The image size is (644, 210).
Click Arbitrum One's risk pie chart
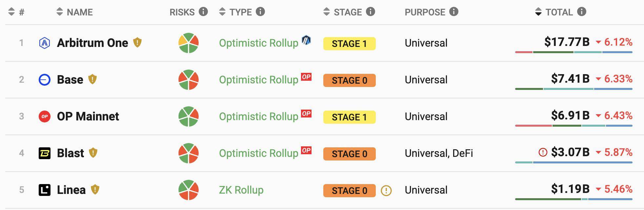click(189, 43)
